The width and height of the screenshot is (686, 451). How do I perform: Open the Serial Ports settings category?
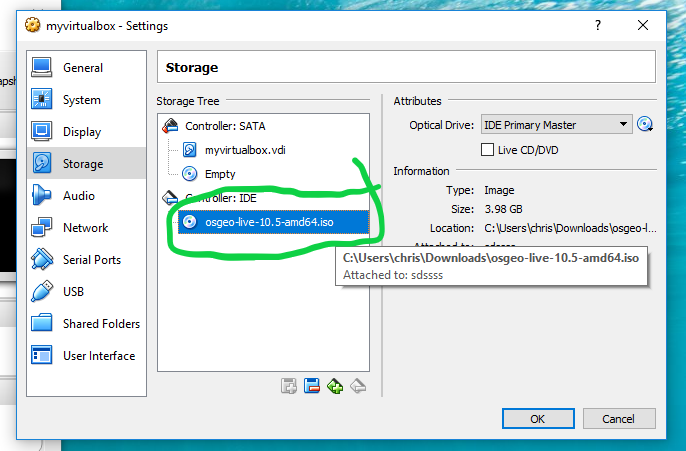[x=86, y=259]
